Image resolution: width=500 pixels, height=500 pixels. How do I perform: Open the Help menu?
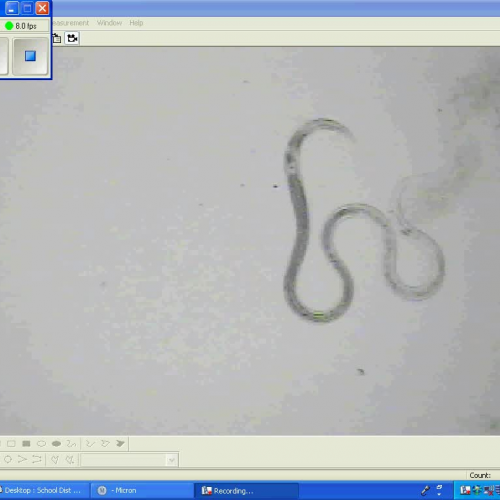[136, 23]
